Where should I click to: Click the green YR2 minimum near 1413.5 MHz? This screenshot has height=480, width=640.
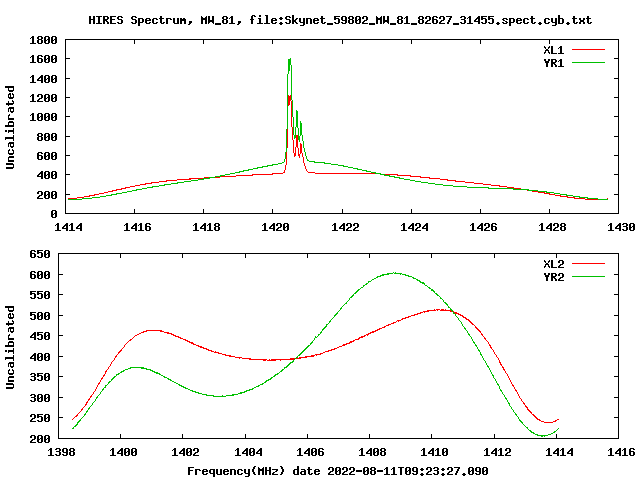pyautogui.click(x=542, y=436)
